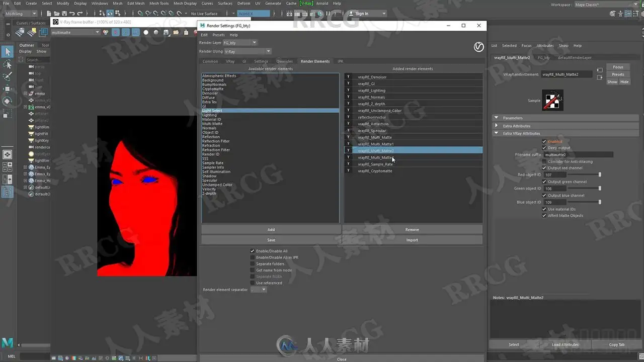Click the New Scene icon
644x362 pixels.
click(49, 14)
